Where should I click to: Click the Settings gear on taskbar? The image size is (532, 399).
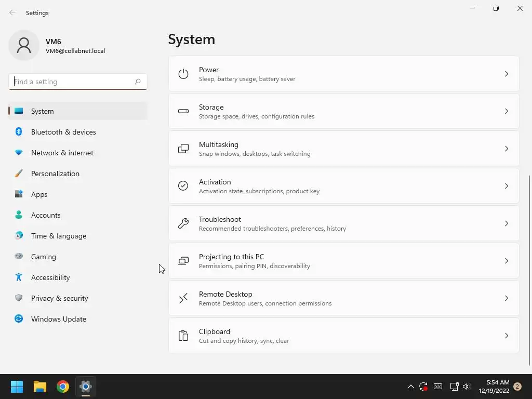click(x=86, y=387)
